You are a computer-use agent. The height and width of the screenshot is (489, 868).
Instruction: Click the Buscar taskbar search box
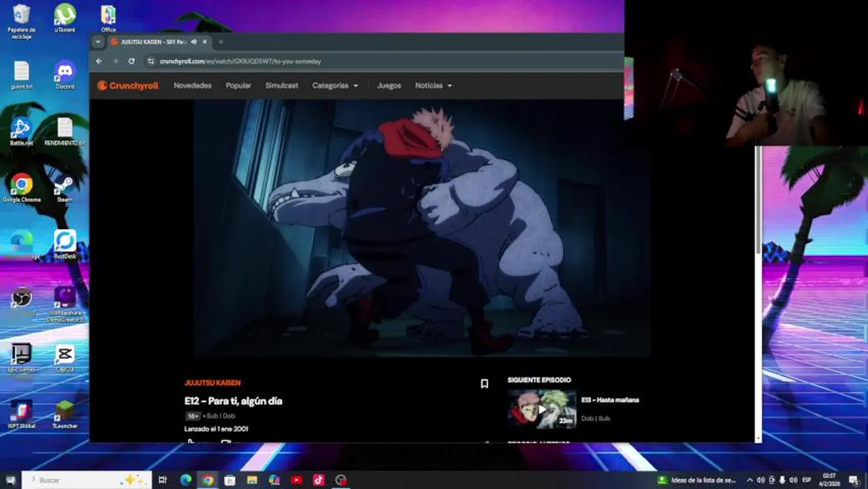88,480
